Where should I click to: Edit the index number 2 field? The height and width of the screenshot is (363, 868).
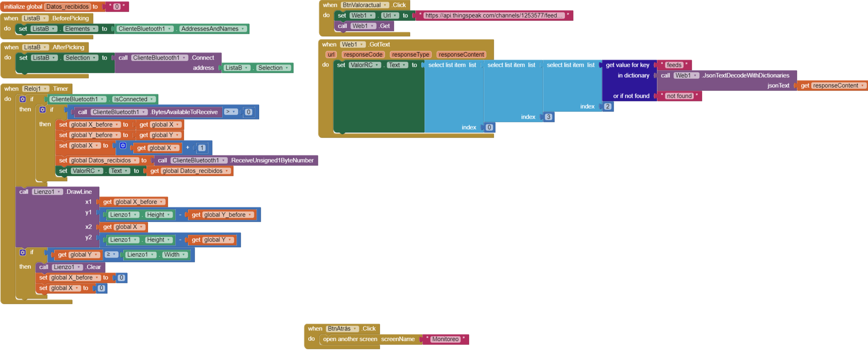(608, 106)
